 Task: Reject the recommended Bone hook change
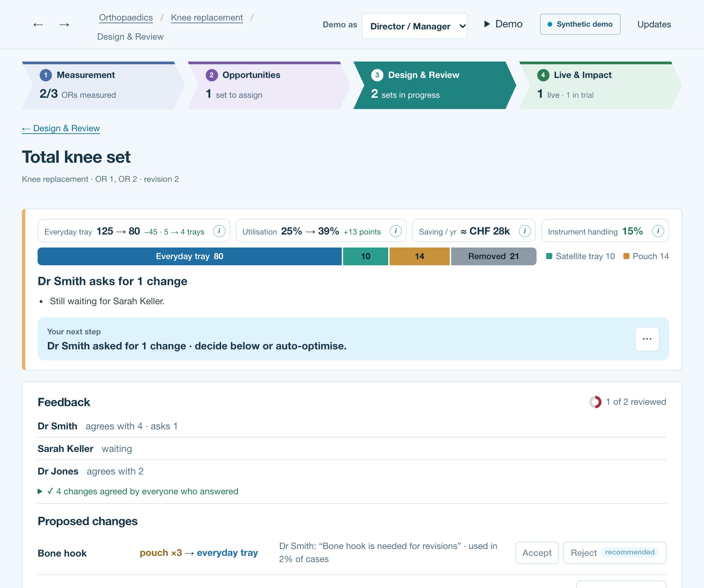click(x=614, y=553)
